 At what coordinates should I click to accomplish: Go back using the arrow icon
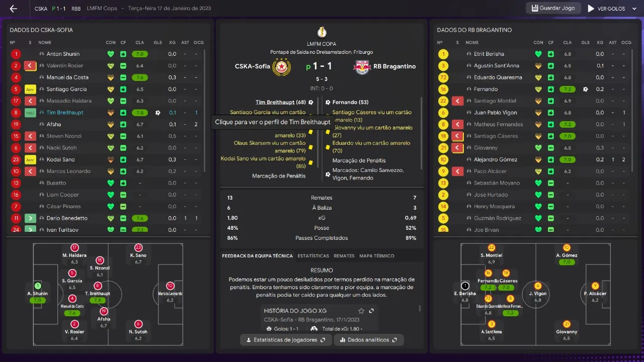pos(14,9)
